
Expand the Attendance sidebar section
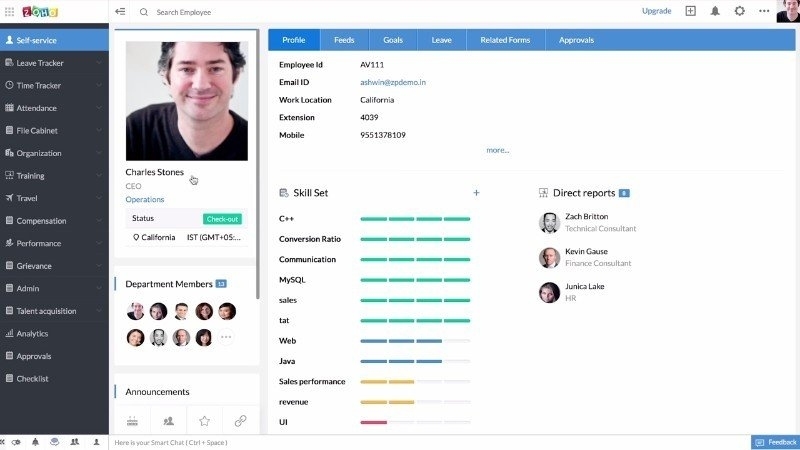pyautogui.click(x=54, y=108)
